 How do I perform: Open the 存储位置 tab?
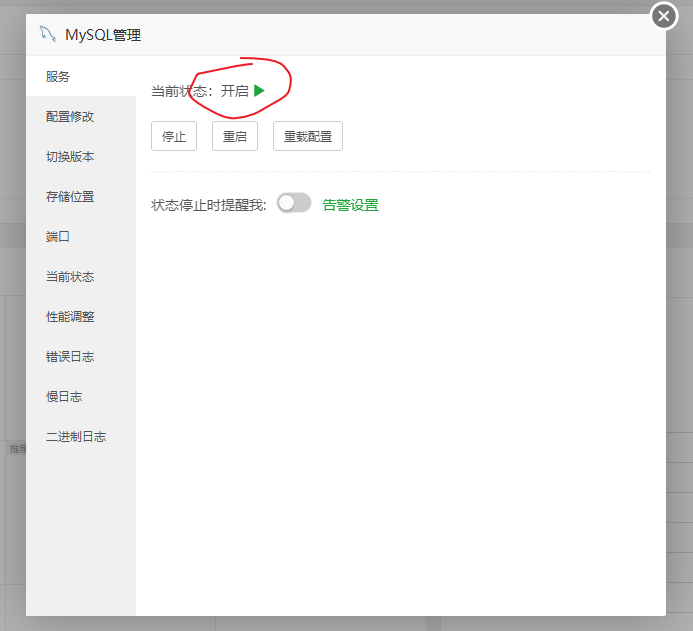click(x=81, y=197)
